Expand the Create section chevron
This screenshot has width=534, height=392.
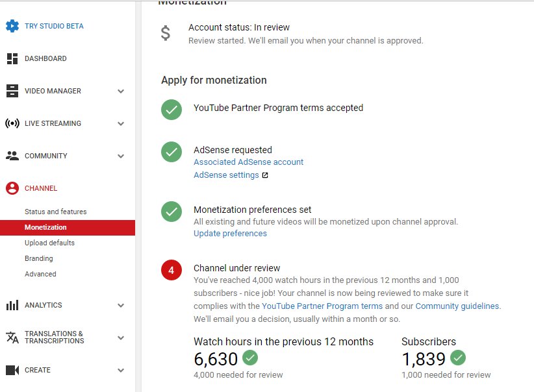(x=121, y=370)
